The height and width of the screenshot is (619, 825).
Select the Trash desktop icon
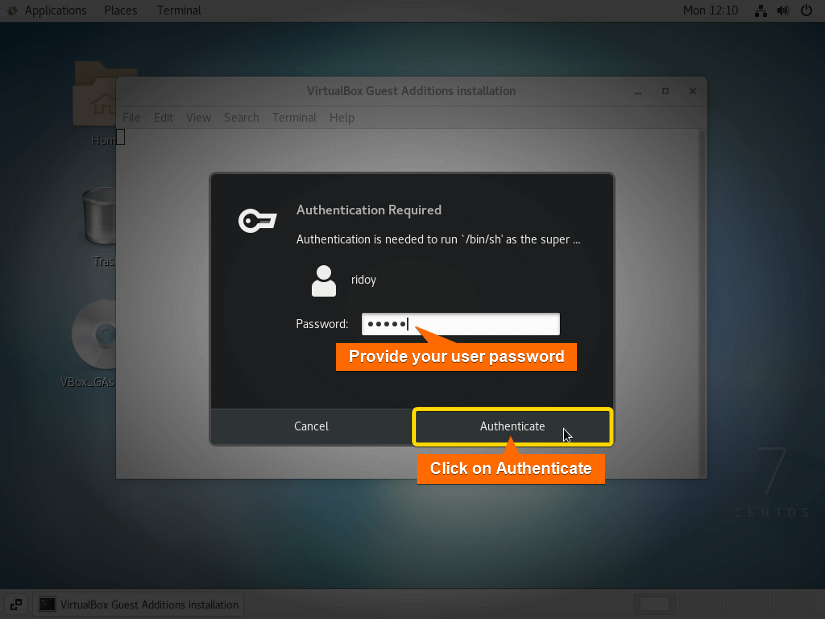(100, 226)
